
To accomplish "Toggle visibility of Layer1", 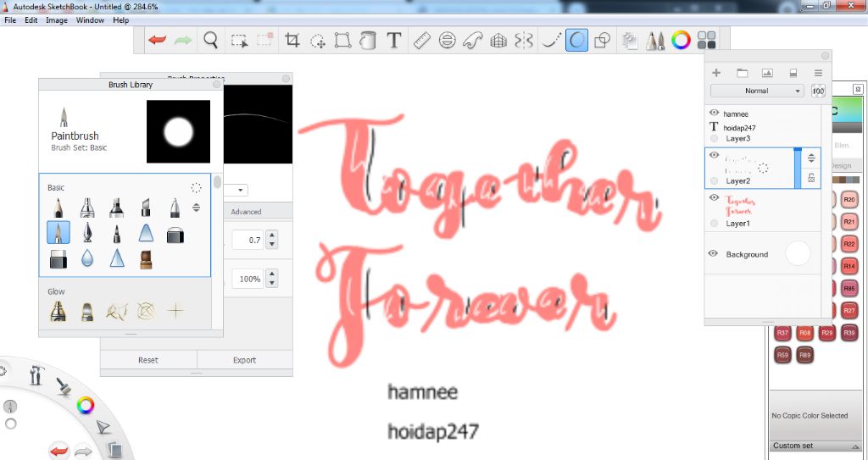I will [714, 197].
